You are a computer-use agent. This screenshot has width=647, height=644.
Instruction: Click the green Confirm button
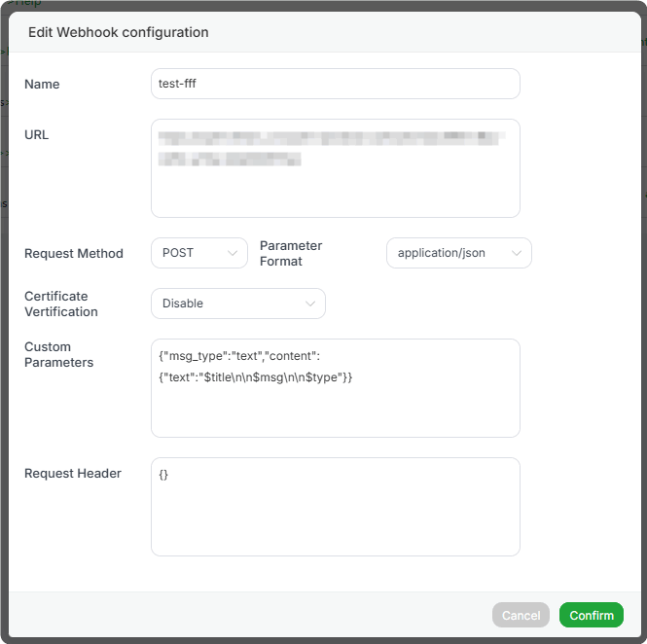[x=592, y=615]
